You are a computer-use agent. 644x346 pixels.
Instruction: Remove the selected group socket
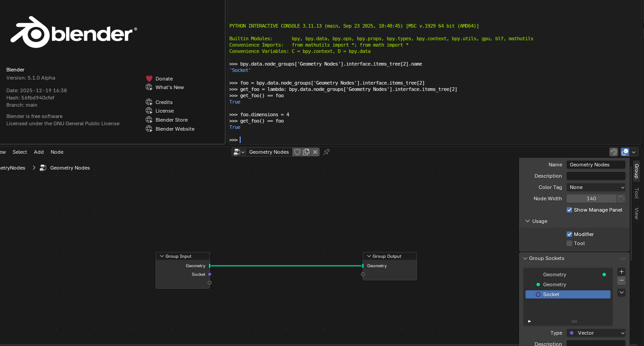click(621, 281)
